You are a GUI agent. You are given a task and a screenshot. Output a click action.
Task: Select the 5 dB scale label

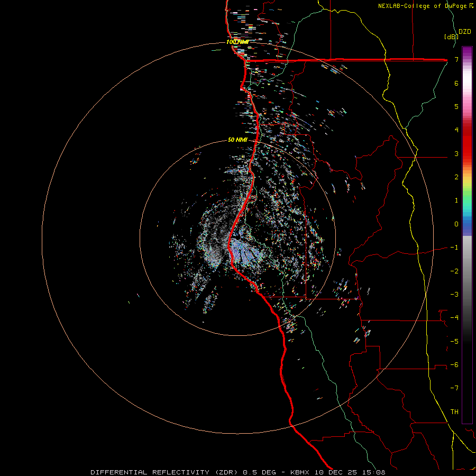(x=456, y=106)
